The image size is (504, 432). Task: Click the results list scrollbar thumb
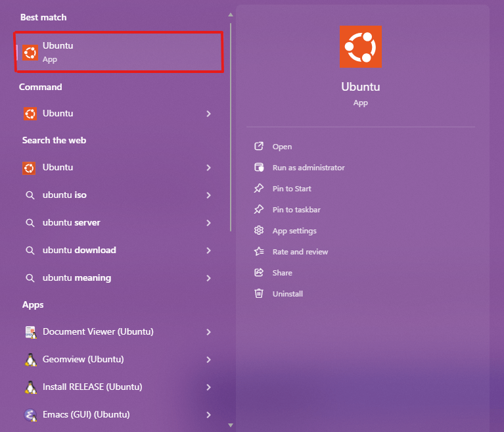[231, 127]
